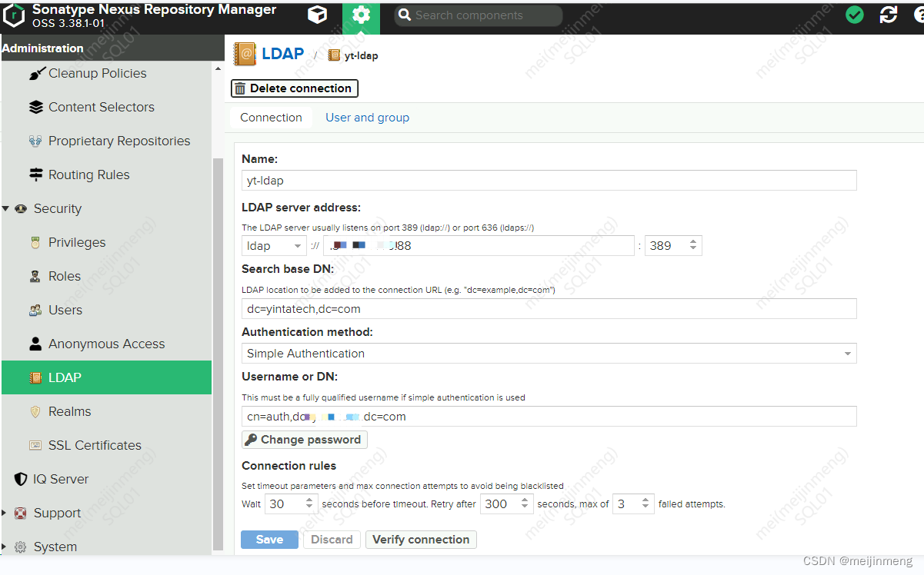The width and height of the screenshot is (924, 575).
Task: Click the LDAP breadcrumb link
Action: coord(283,54)
